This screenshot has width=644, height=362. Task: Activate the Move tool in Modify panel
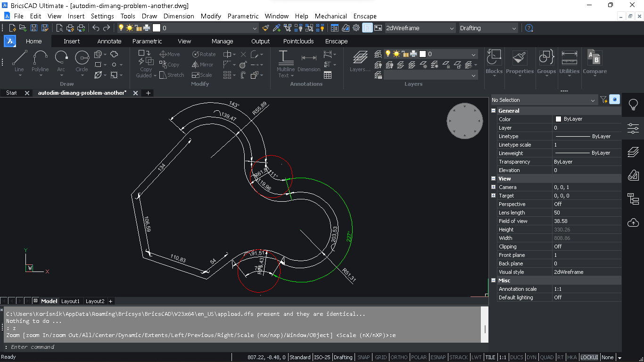170,54
